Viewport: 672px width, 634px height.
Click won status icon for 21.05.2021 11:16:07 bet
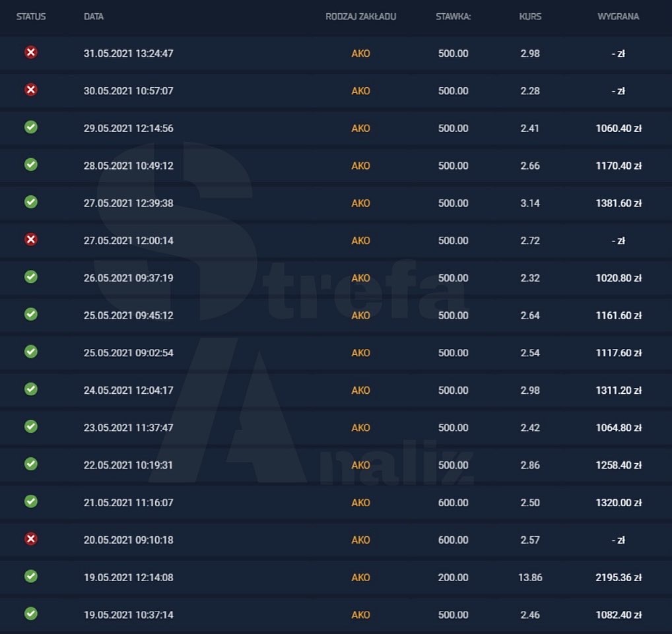(x=31, y=501)
